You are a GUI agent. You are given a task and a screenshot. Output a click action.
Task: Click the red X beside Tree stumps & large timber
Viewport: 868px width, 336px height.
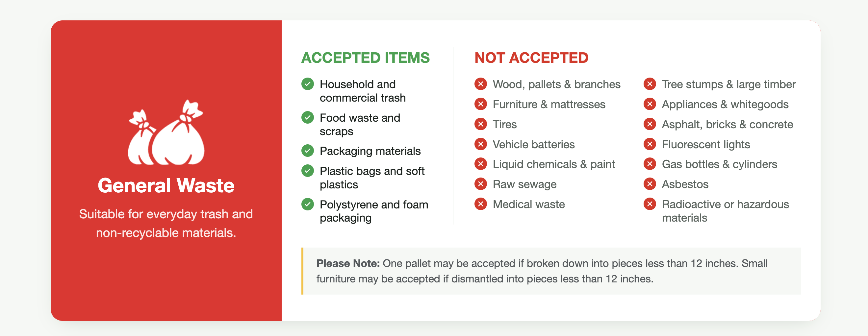coord(650,84)
